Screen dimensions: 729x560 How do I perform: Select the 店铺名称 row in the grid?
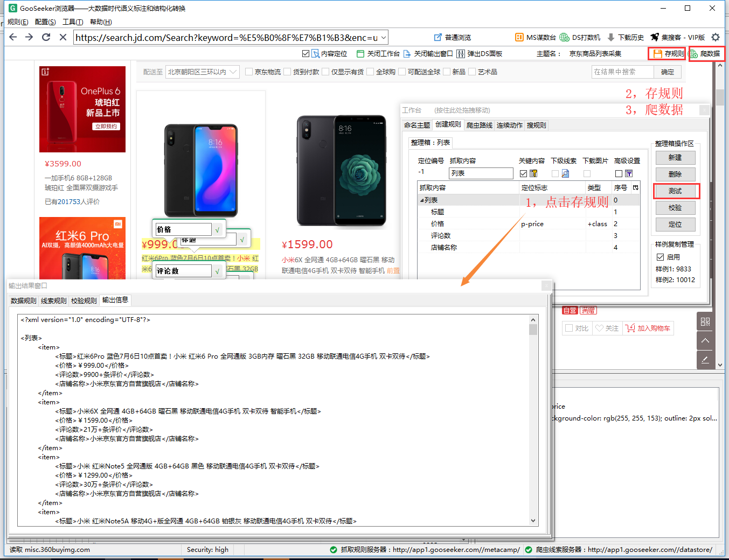(529, 247)
